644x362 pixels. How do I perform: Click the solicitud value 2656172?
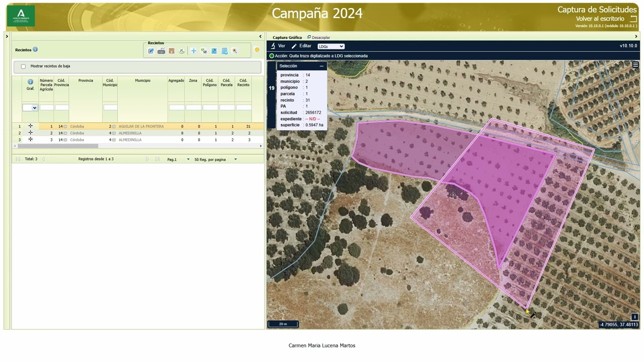pyautogui.click(x=313, y=113)
